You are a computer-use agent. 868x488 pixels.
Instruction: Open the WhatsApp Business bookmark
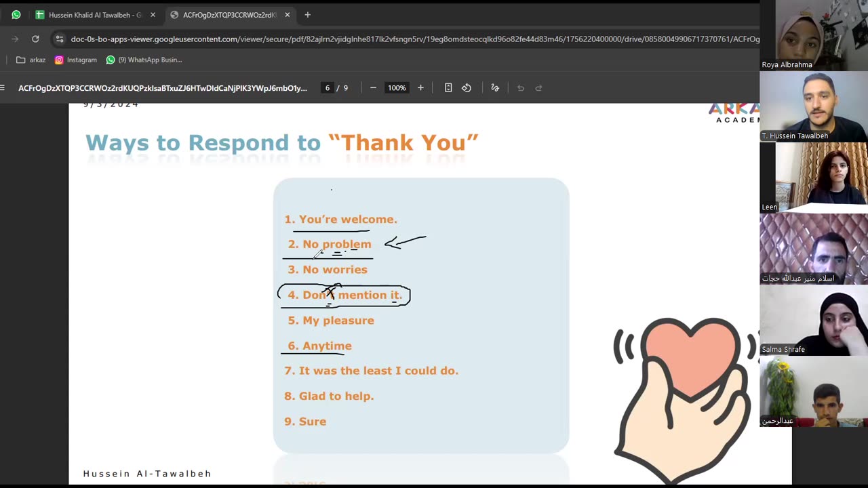click(x=144, y=60)
